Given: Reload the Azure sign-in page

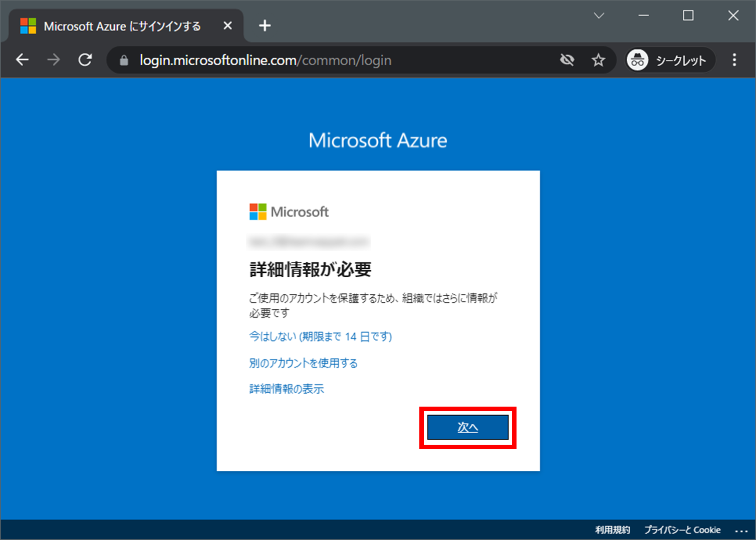Looking at the screenshot, I should coord(85,60).
